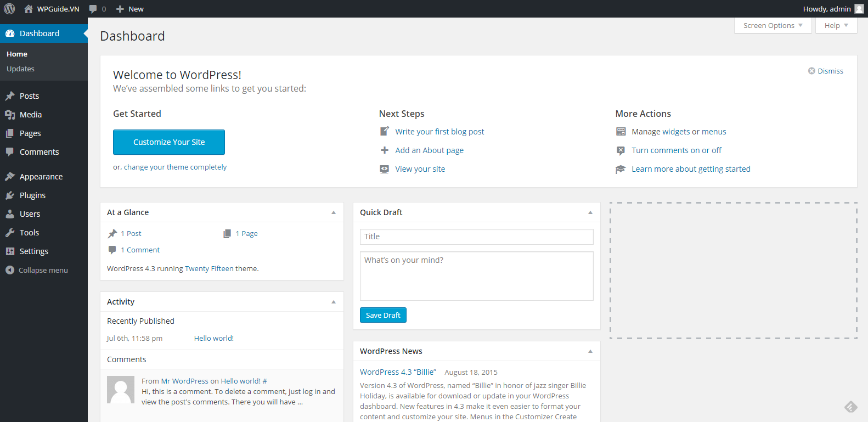Viewport: 868px width, 422px height.
Task: Open the comments bubble icon in admin bar
Action: tap(93, 9)
